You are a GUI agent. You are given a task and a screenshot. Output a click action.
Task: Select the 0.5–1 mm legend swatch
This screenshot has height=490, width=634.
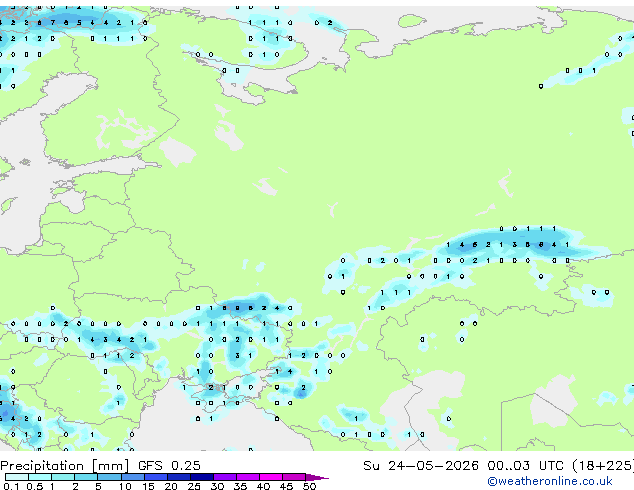tap(40, 477)
